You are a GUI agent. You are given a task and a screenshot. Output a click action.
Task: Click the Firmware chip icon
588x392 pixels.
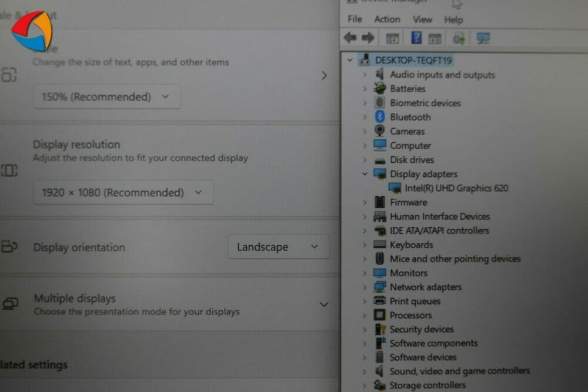point(379,202)
